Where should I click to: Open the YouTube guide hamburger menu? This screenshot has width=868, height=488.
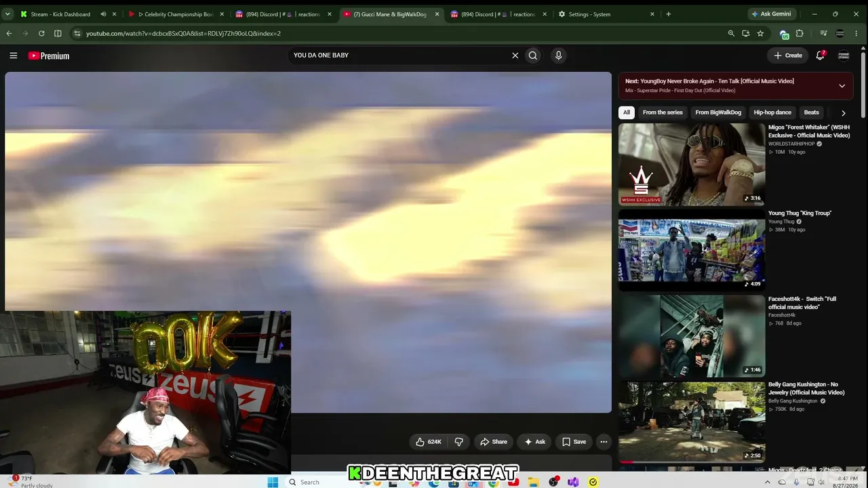[13, 56]
